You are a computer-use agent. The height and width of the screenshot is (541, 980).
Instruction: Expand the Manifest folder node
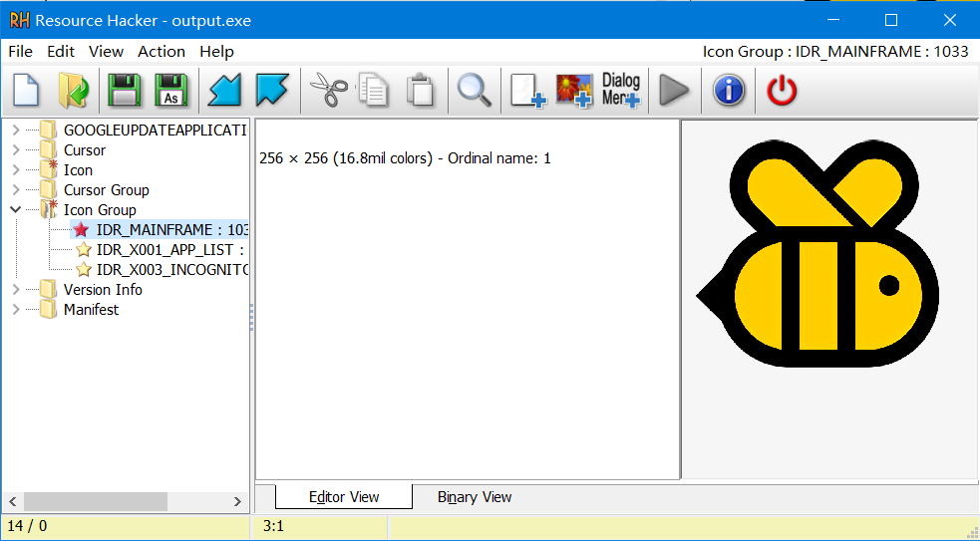pyautogui.click(x=15, y=310)
